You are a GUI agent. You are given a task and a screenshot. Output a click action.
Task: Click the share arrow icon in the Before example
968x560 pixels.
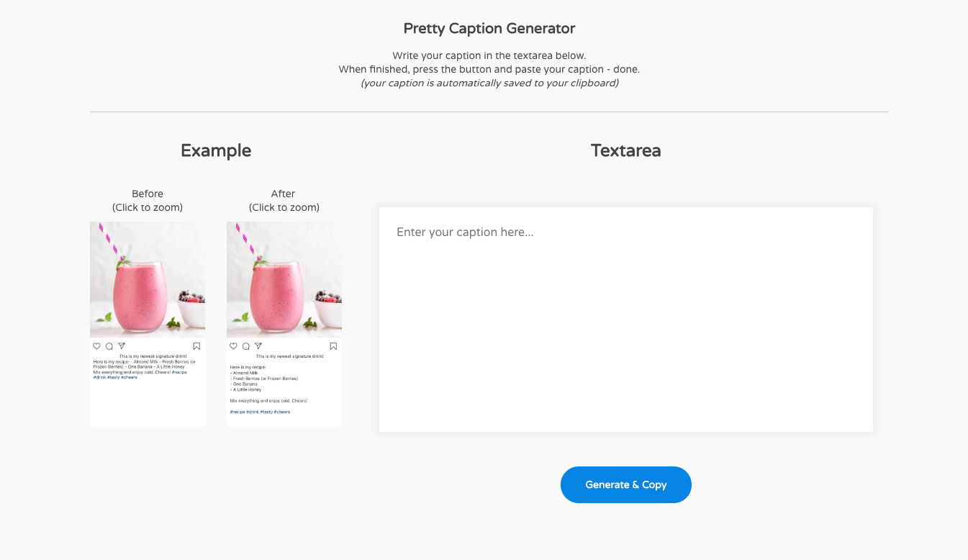[122, 346]
